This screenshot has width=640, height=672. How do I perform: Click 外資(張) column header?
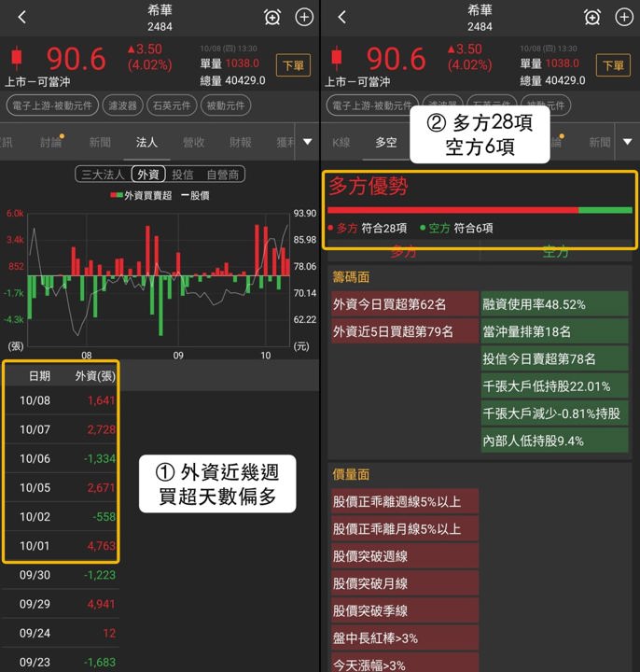pos(95,376)
